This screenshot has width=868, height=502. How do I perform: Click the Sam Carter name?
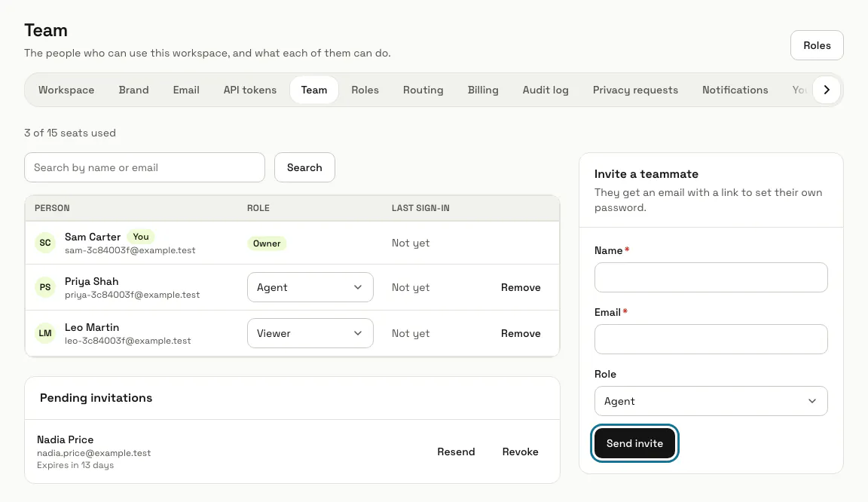tap(93, 237)
